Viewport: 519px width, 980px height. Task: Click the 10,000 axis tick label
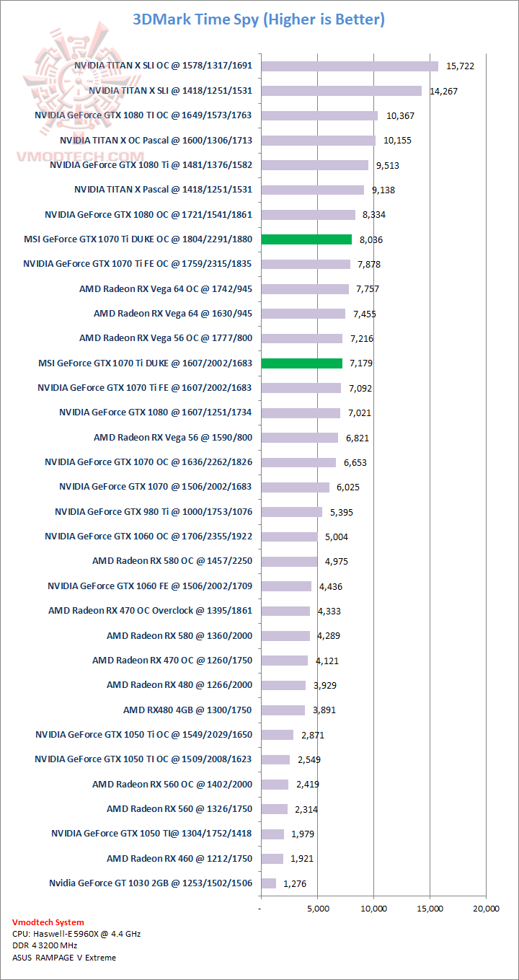tap(373, 909)
